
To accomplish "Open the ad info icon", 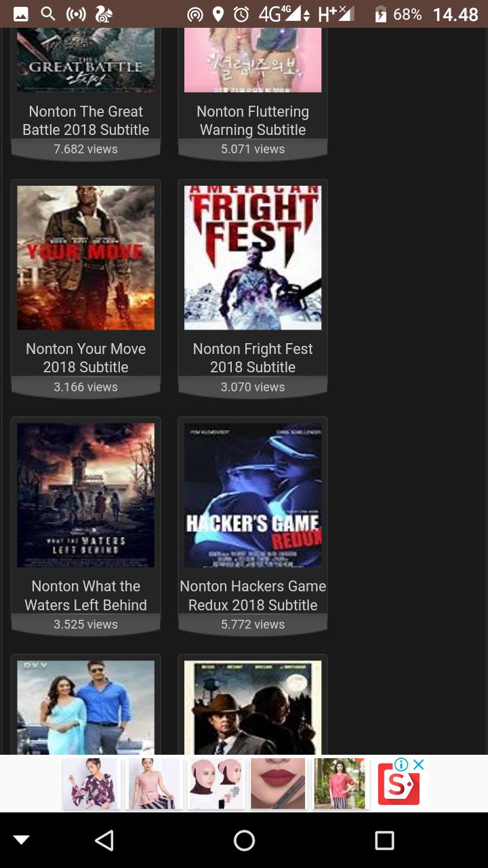I will [x=401, y=765].
